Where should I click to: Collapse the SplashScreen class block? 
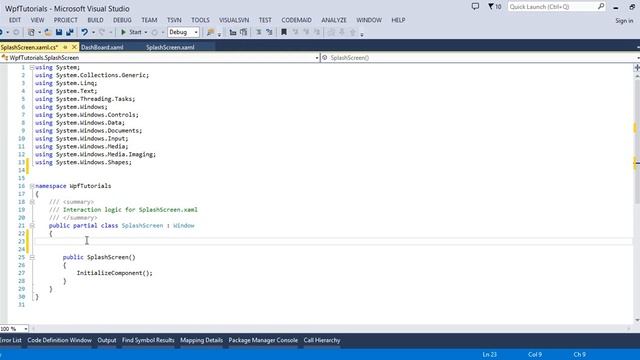32,226
